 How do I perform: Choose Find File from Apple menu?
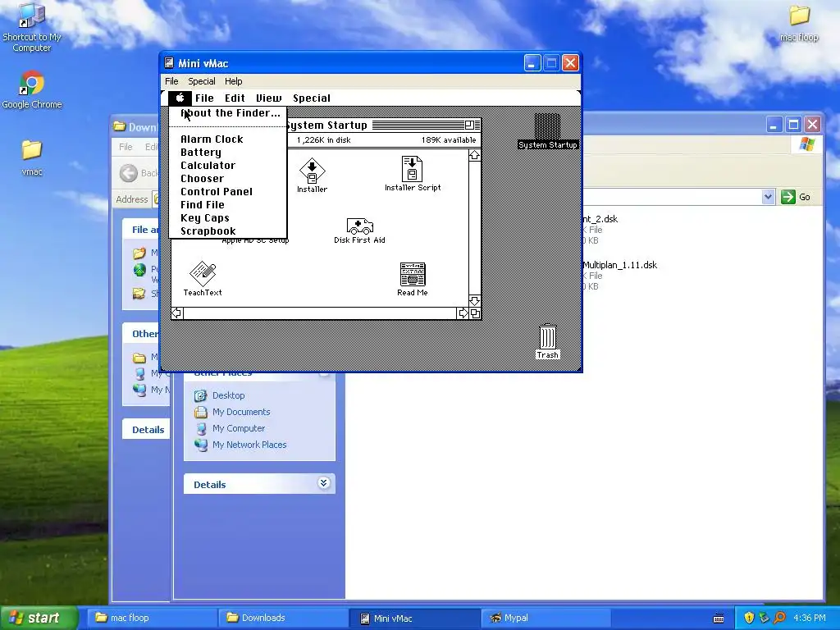228,205
